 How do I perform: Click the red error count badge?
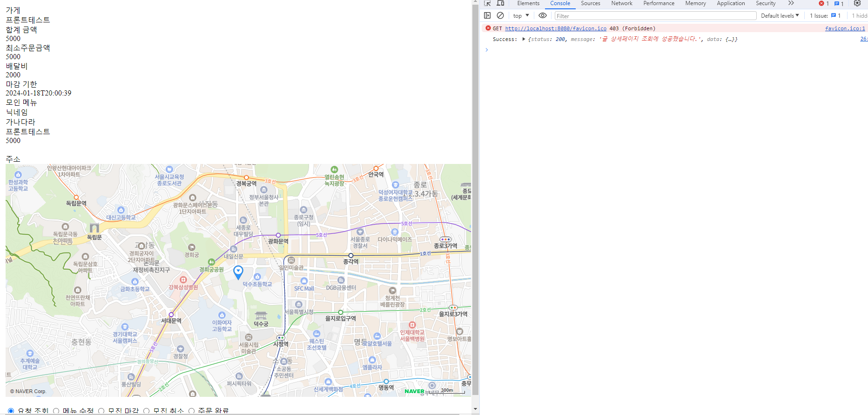tap(824, 3)
